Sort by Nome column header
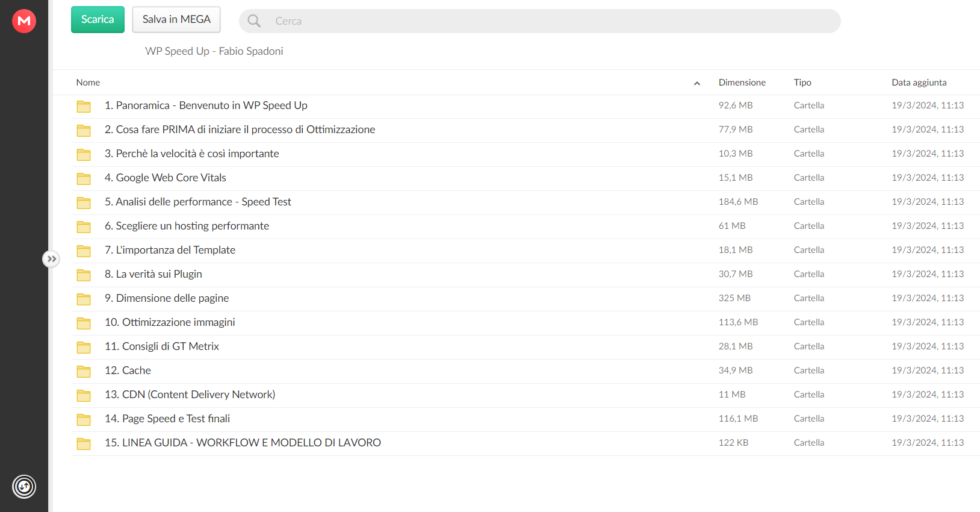Viewport: 980px width, 512px height. point(88,83)
